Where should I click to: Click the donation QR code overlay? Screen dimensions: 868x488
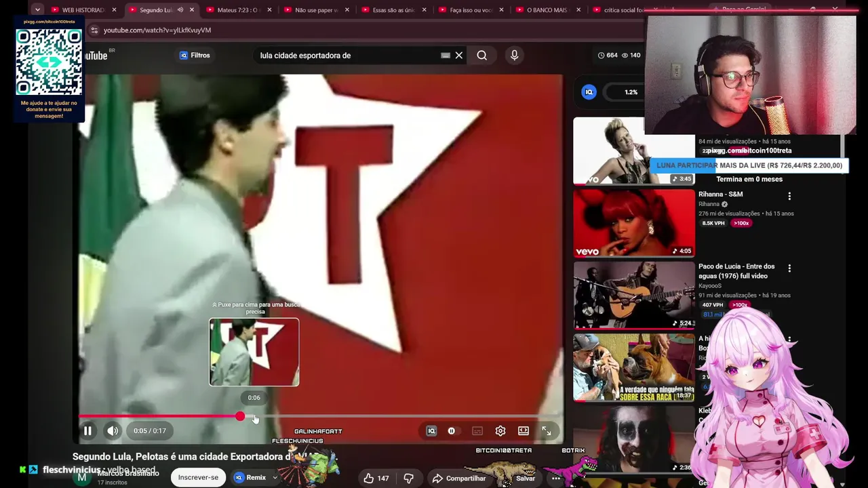[x=49, y=62]
